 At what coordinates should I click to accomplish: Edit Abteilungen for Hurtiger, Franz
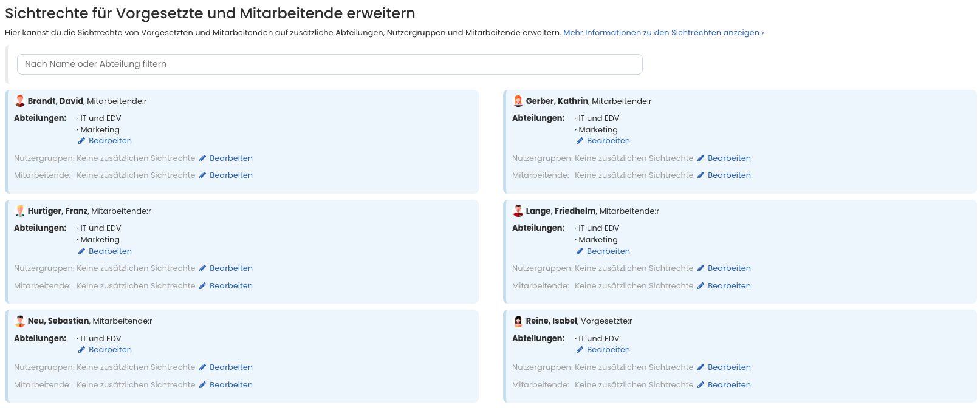click(x=110, y=251)
